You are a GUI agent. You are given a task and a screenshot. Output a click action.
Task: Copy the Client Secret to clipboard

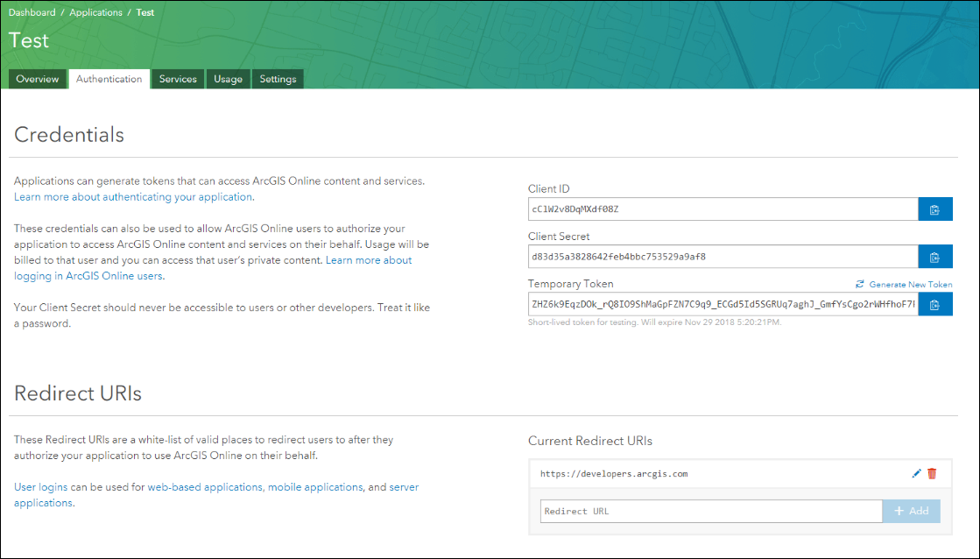pos(934,257)
